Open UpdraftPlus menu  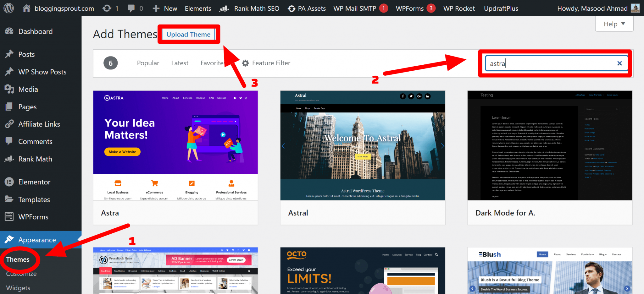[501, 8]
